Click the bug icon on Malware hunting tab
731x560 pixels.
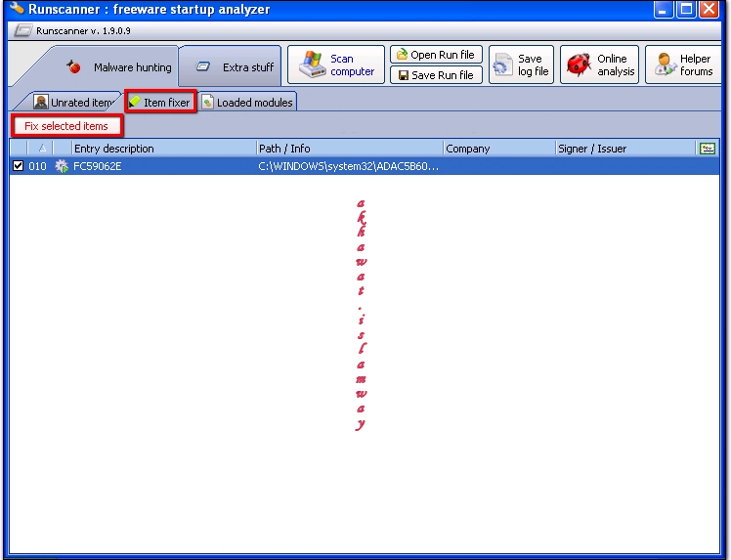tap(73, 66)
